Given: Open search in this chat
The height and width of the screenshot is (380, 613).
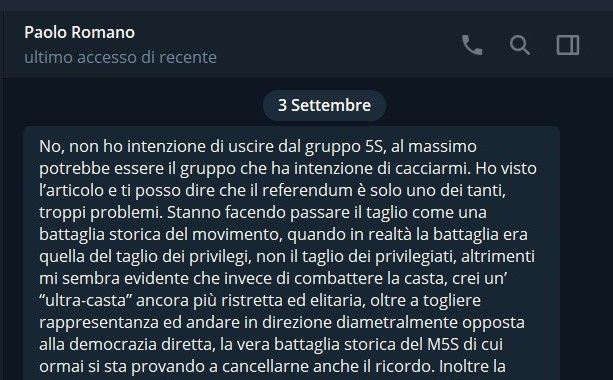Looking at the screenshot, I should 520,45.
